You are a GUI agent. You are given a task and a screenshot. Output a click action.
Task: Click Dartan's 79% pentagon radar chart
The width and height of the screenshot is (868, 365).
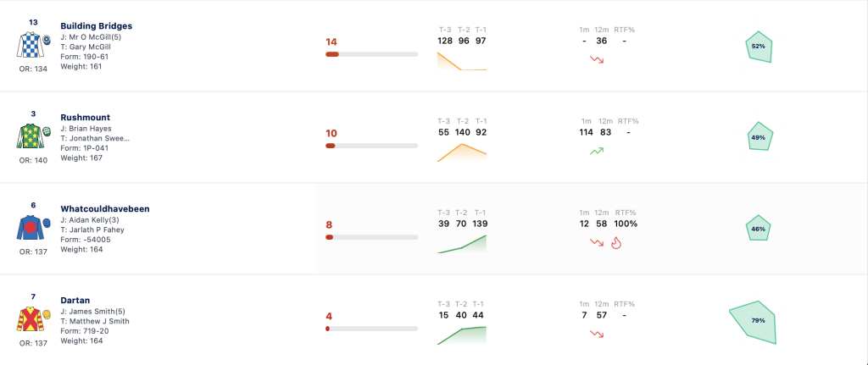753,323
